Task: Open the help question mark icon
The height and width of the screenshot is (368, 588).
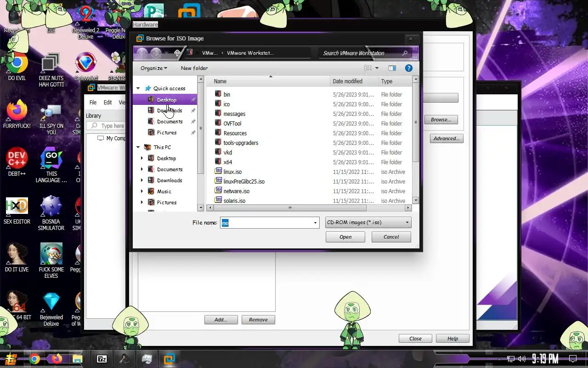Action: pos(408,68)
